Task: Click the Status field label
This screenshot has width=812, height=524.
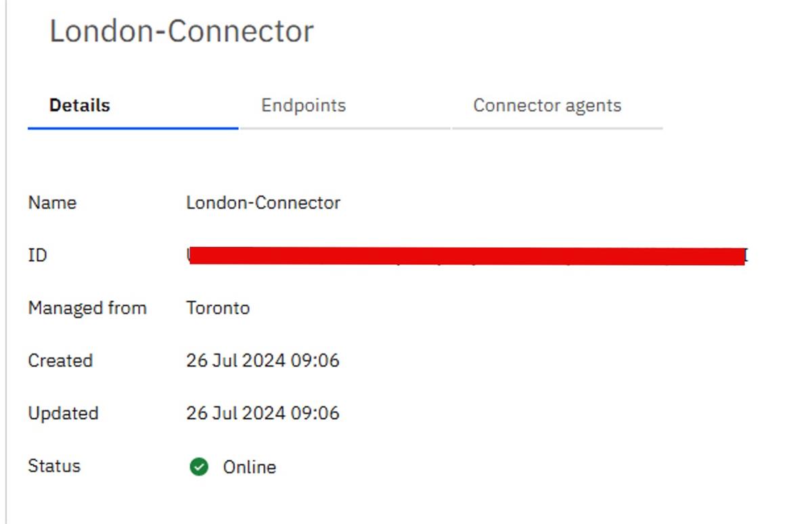Action: (x=54, y=467)
